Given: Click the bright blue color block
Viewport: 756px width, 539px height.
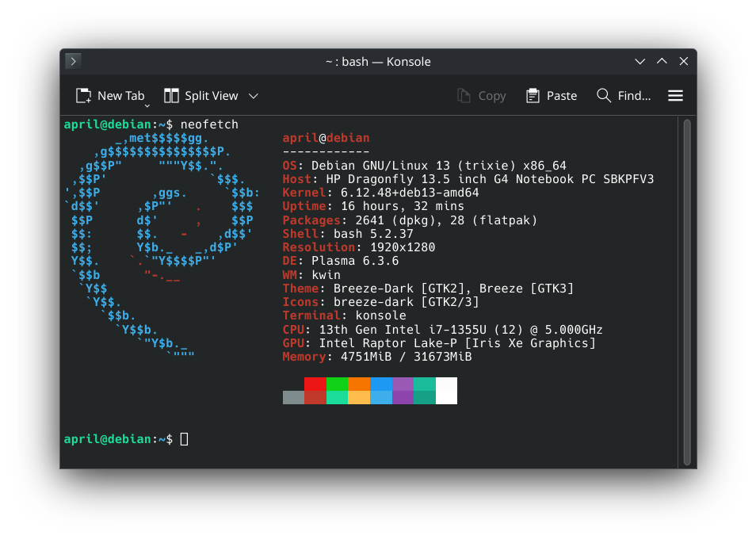Looking at the screenshot, I should (x=381, y=384).
